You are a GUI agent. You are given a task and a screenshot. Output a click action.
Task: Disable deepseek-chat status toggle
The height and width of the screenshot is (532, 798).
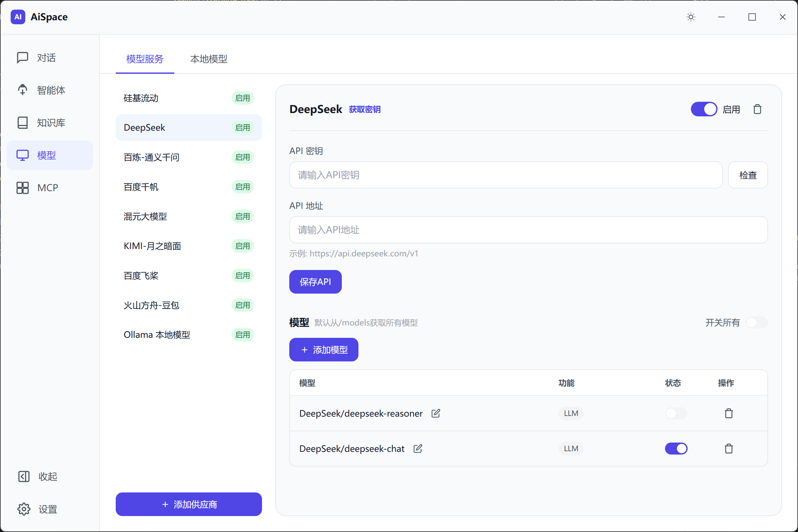tap(676, 449)
